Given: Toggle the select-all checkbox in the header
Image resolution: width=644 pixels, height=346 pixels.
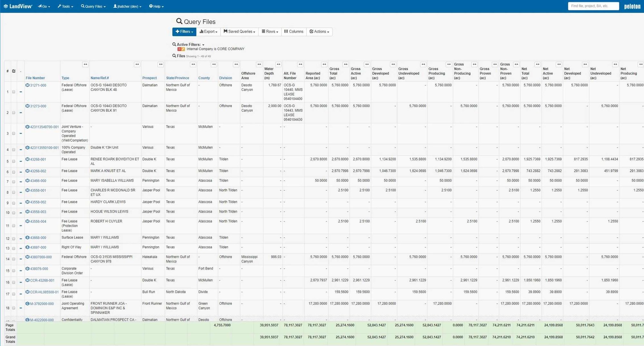Looking at the screenshot, I should click(x=14, y=71).
